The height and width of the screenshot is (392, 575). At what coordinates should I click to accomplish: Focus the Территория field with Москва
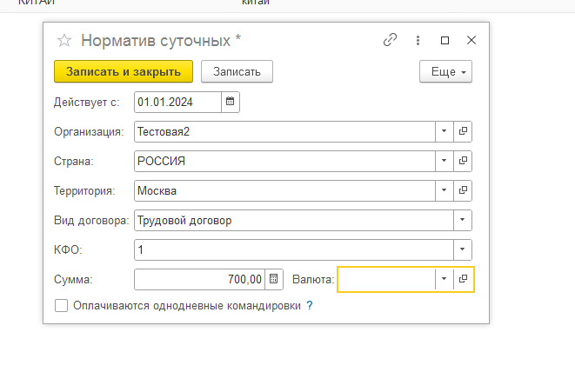[x=284, y=190]
